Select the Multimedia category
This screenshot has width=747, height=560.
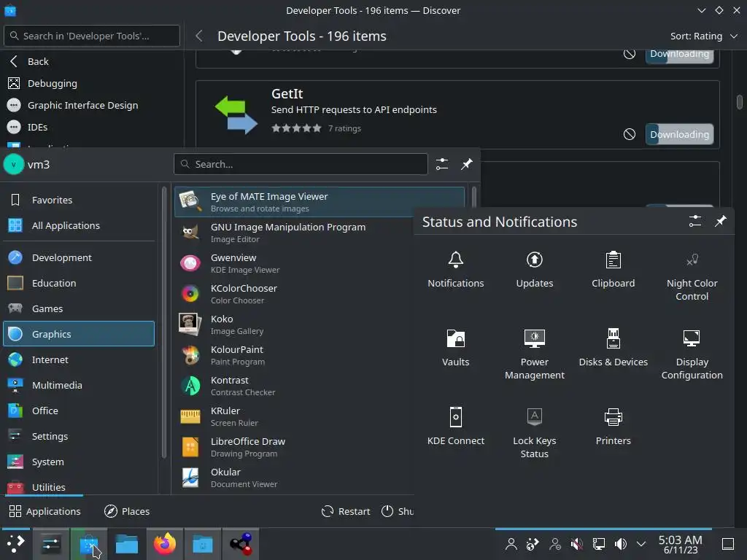79,385
